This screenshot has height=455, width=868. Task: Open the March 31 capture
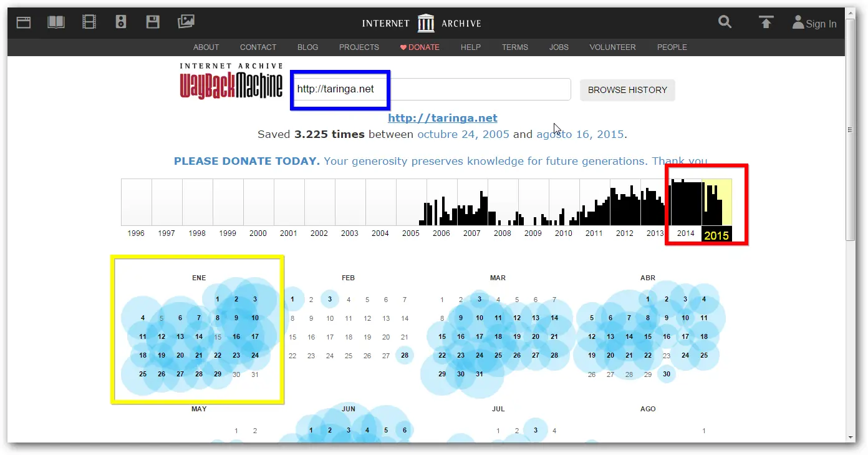point(480,374)
